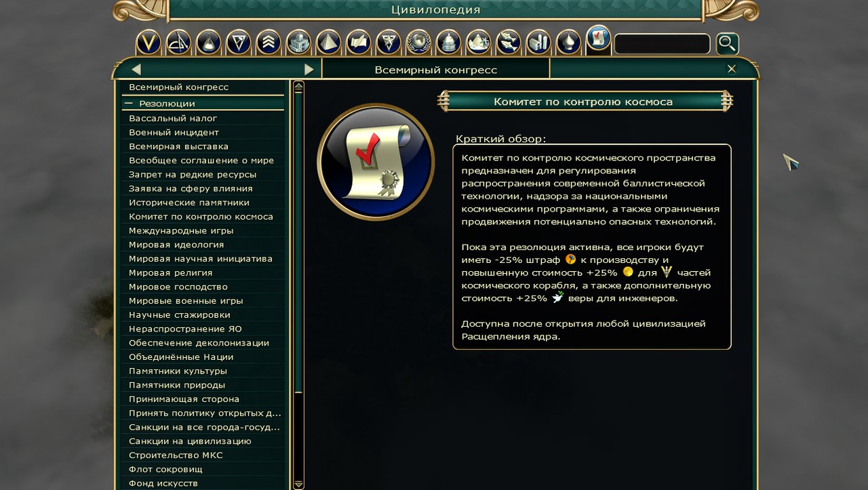Select the Wonders pyramid category icon
Image resolution: width=868 pixels, height=490 pixels.
[x=328, y=43]
